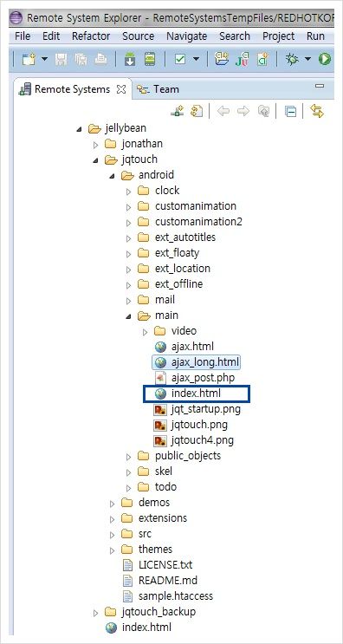Open the Debug dropdown arrow
The width and height of the screenshot is (343, 644).
point(307,60)
